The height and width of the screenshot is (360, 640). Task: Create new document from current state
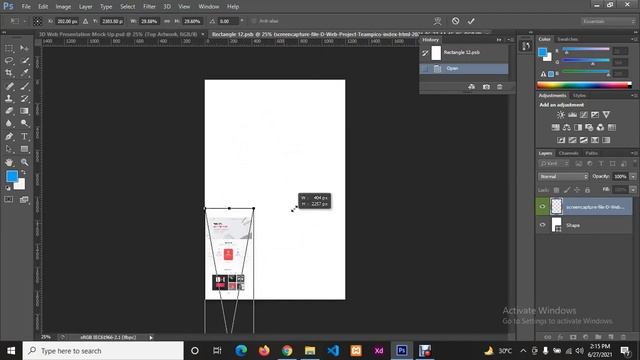pos(471,87)
